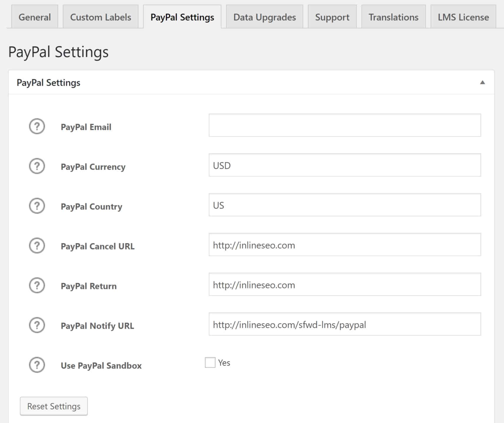Click into the PayPal Cancel URL field
The height and width of the screenshot is (423, 504).
click(x=345, y=244)
